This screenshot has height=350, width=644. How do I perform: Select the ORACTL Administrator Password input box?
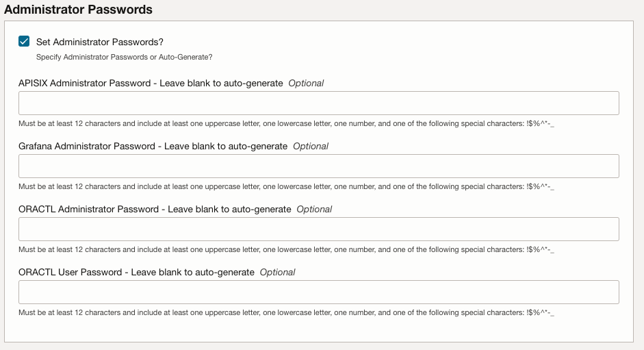pos(318,229)
